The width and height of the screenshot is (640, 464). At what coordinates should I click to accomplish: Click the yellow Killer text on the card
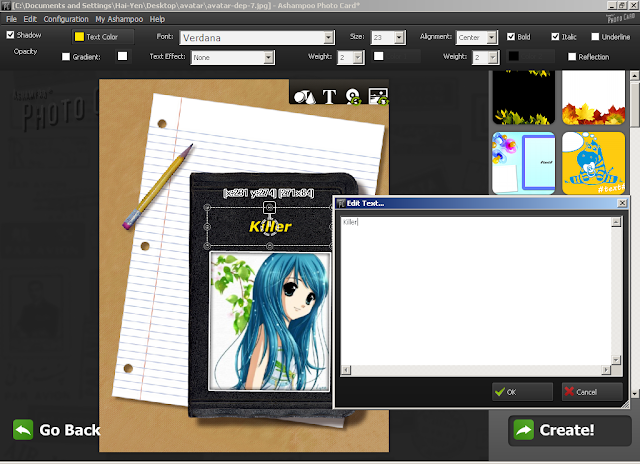pos(270,226)
